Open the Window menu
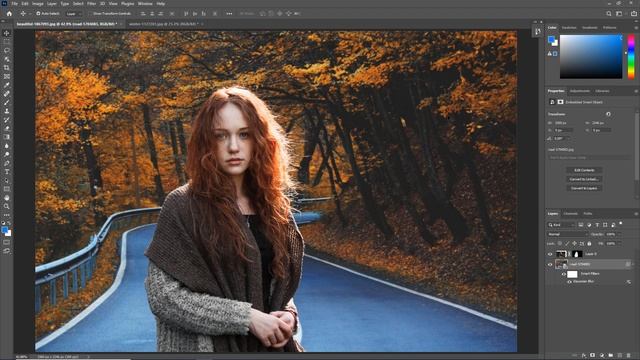Viewport: 640px width, 360px height. [x=145, y=4]
